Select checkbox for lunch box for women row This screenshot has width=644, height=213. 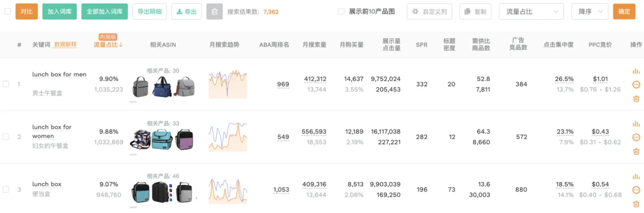[6, 137]
